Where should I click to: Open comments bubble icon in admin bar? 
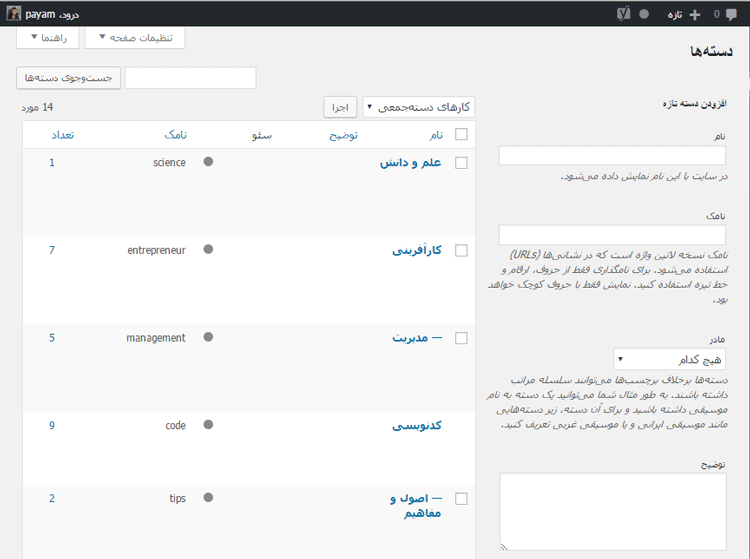pos(731,15)
